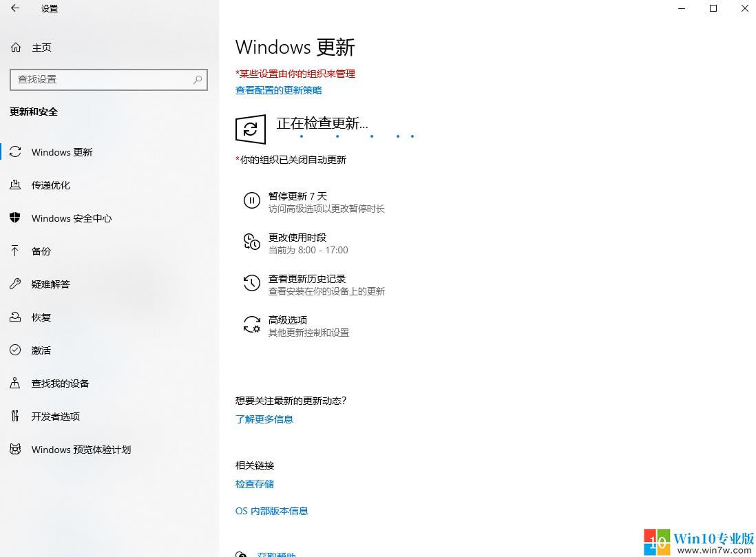The height and width of the screenshot is (557, 756).
Task: Click the 你的组织已关闭自动更新 notice
Action: pos(291,160)
